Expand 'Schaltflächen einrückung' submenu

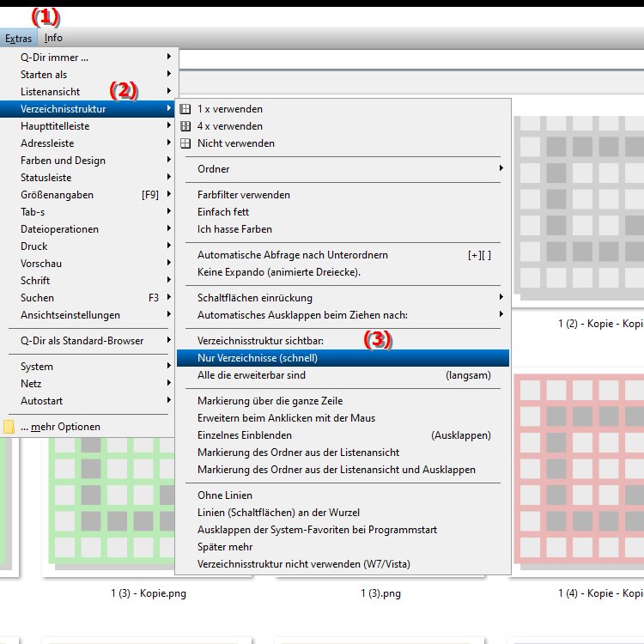(x=343, y=298)
